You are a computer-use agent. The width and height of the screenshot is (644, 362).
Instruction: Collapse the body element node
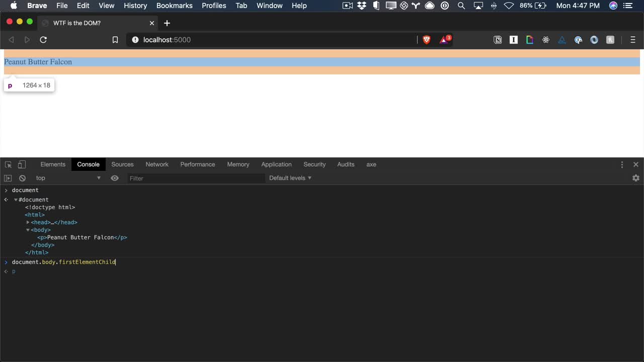[28, 230]
